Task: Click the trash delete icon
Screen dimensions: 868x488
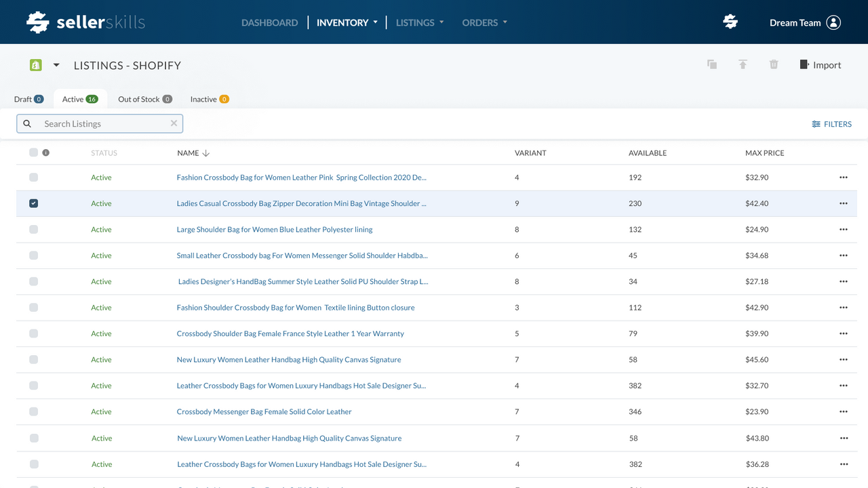Action: [x=774, y=64]
